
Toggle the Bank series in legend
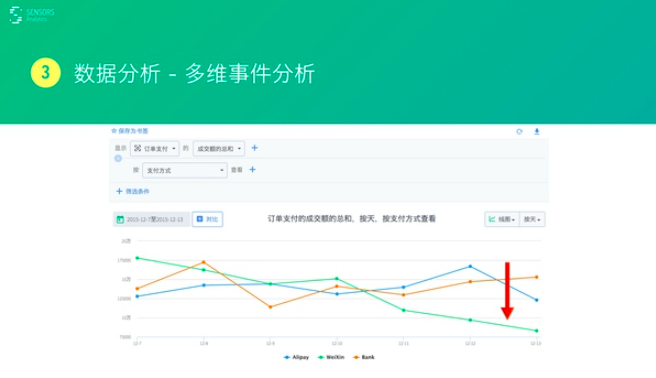coord(364,357)
